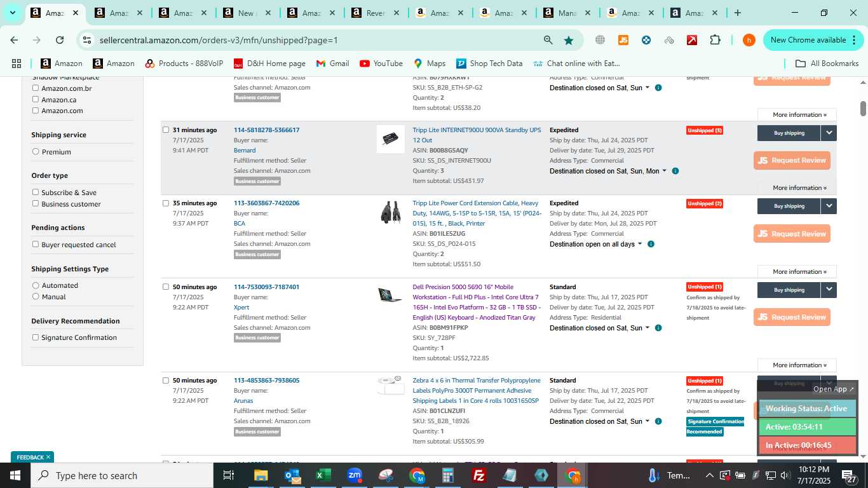Open the tab search arrow at top-left

(12, 13)
